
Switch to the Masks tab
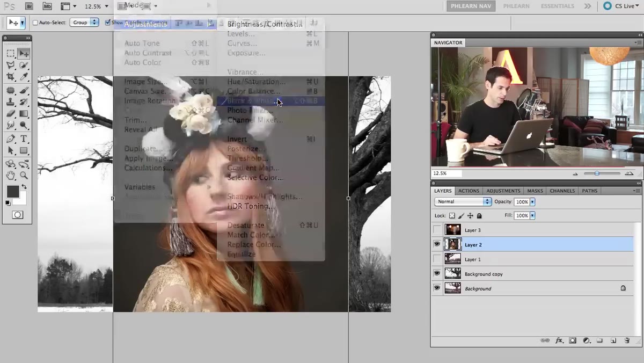click(x=535, y=191)
